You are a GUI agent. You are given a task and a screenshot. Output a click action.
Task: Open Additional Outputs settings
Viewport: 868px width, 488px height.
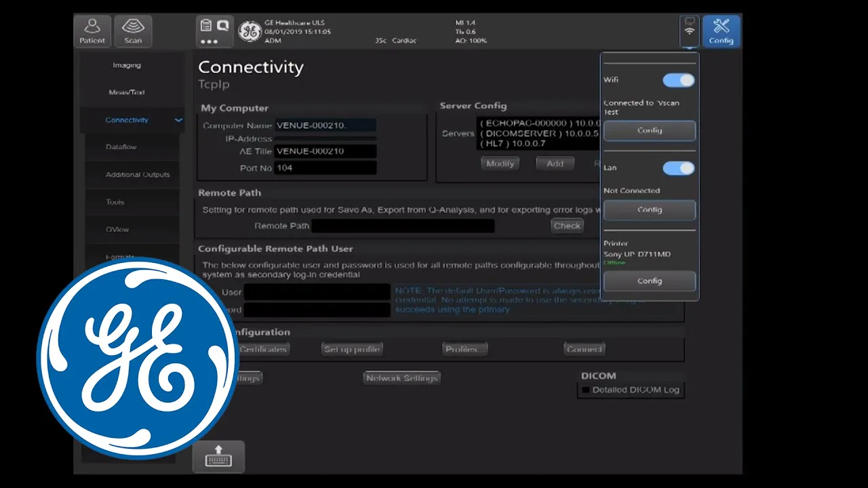(x=138, y=174)
